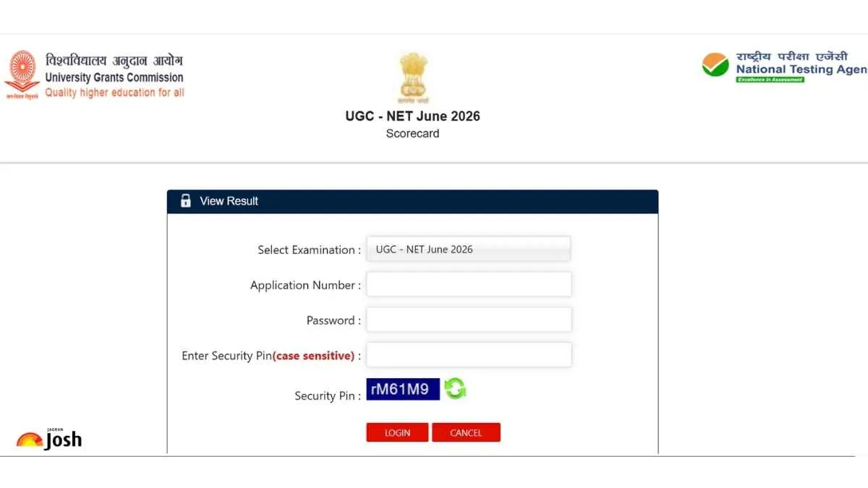Focus the Application Number field
This screenshot has height=488, width=868.
(469, 284)
